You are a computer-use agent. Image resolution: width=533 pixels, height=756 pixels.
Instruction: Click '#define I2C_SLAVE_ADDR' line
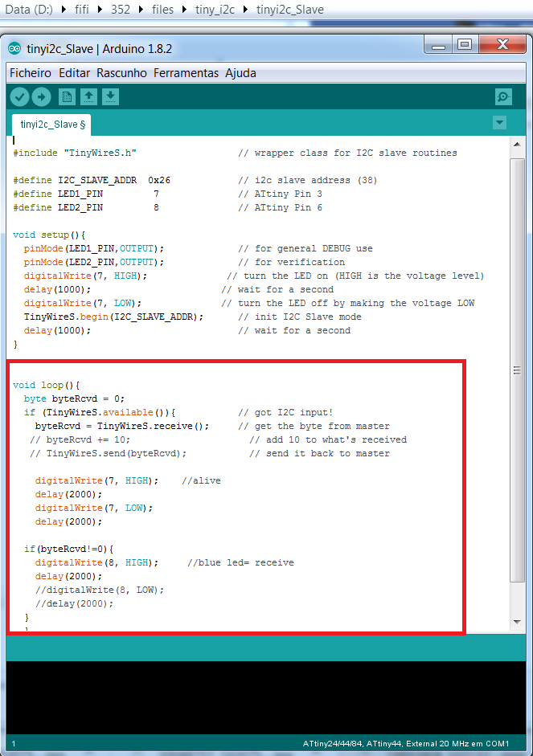click(x=92, y=180)
